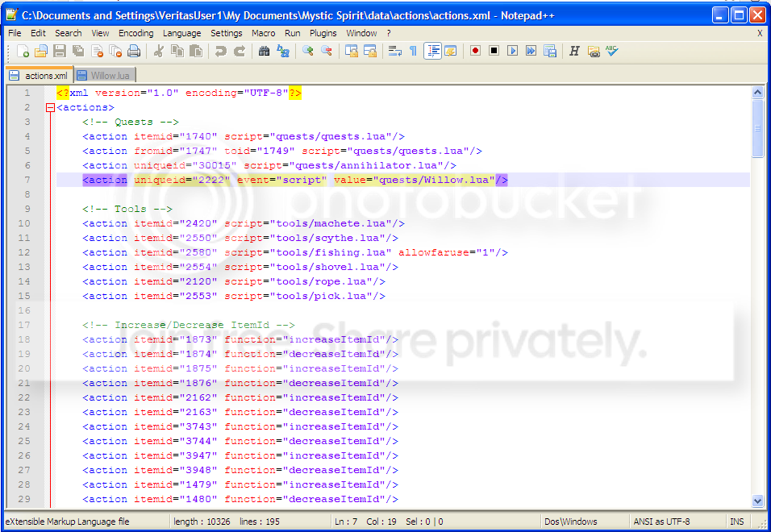
Task: Open the Macro menu
Action: pos(264,33)
